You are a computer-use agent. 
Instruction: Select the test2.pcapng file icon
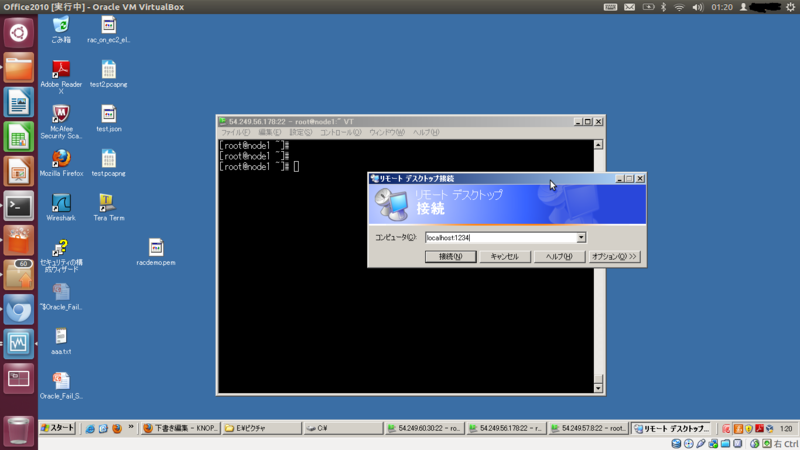tap(109, 74)
